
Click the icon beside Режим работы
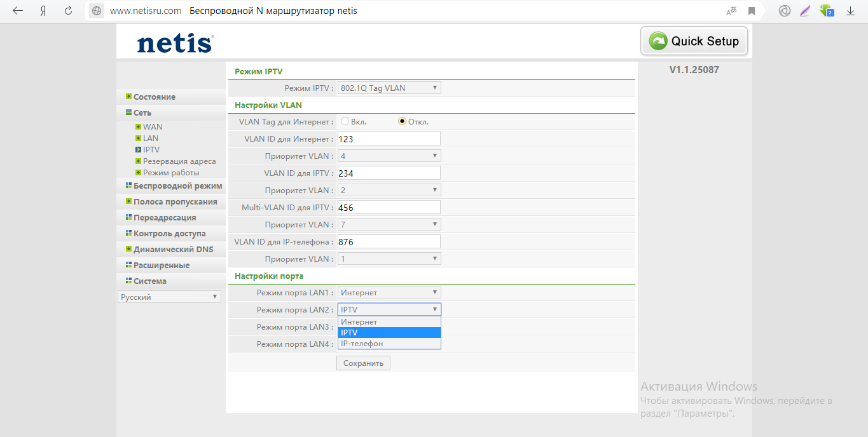pyautogui.click(x=138, y=173)
